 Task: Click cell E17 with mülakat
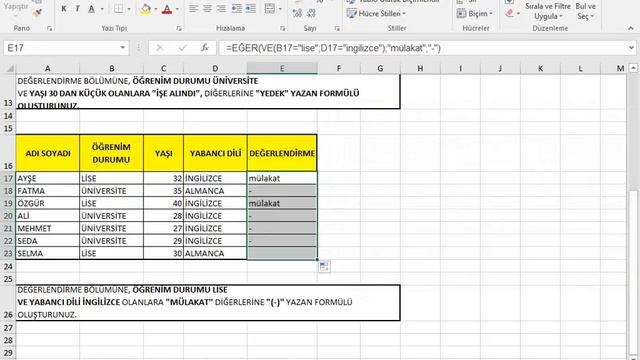point(282,178)
